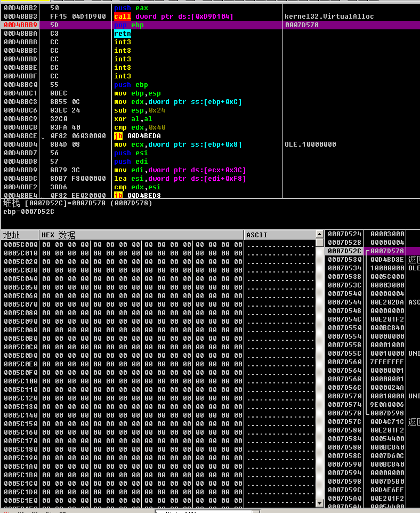Select stack value 0007D598 at 0007D578
Viewport: 420px width, 513px height.
tap(387, 413)
